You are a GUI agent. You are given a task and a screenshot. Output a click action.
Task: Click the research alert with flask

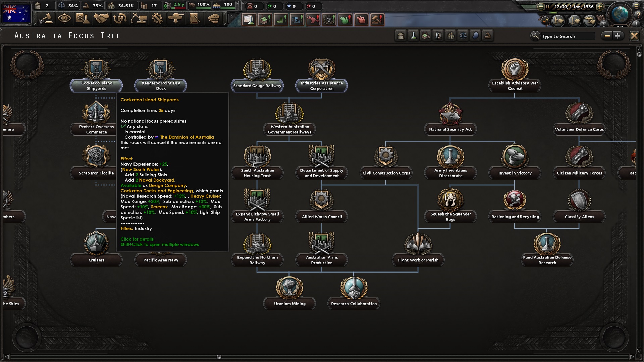point(249,20)
